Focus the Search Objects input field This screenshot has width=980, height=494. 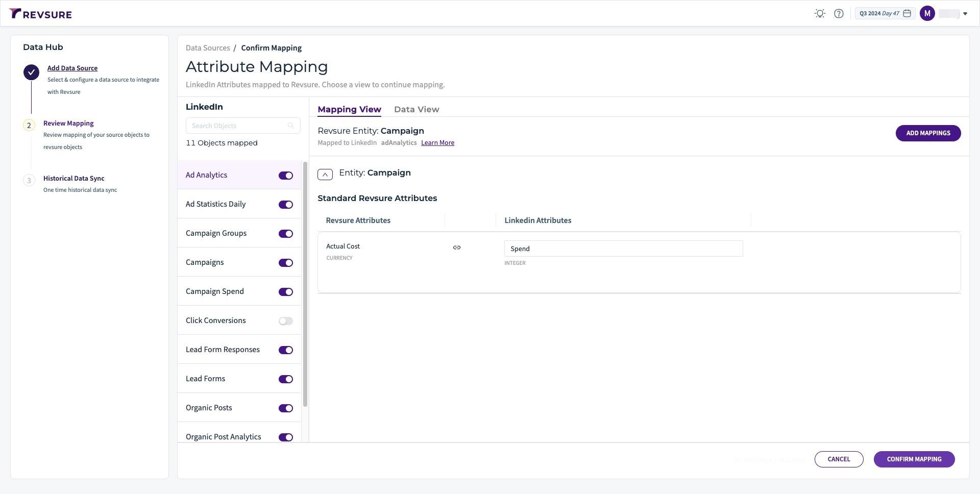pos(243,126)
